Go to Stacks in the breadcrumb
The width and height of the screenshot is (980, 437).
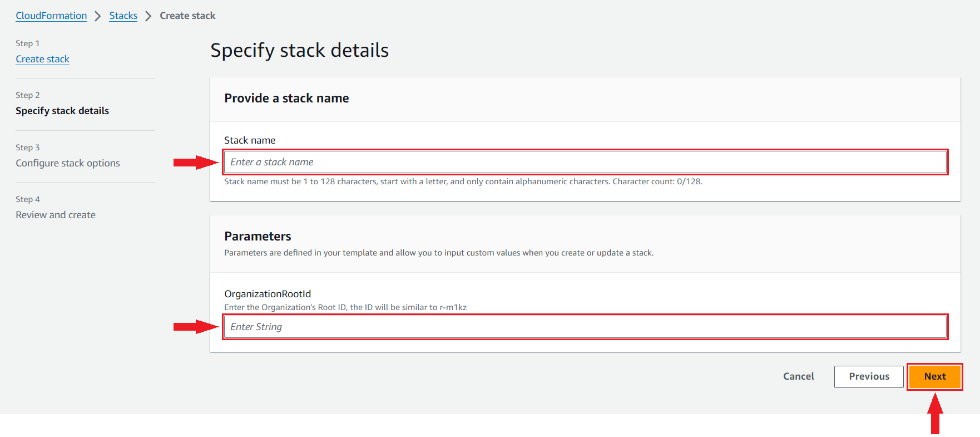(x=123, y=16)
